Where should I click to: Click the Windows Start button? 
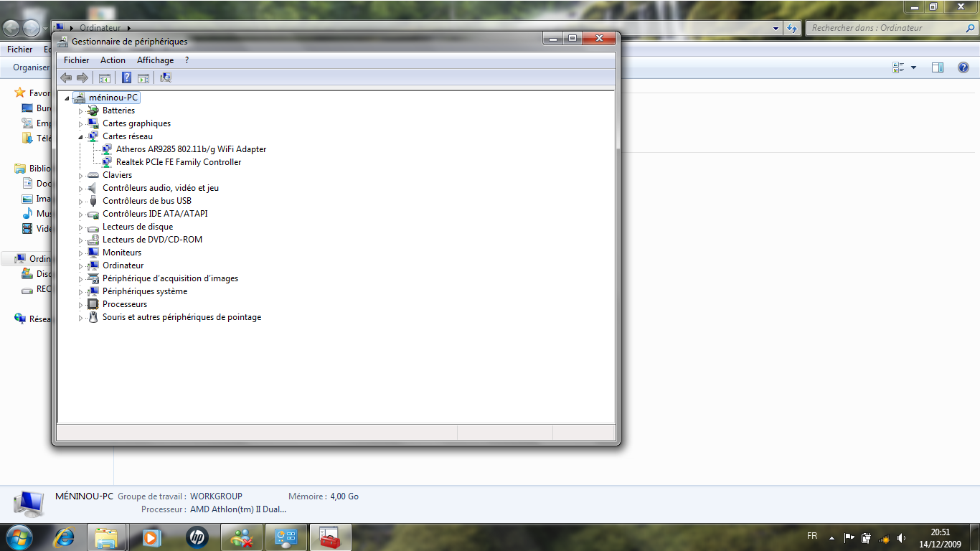(18, 537)
